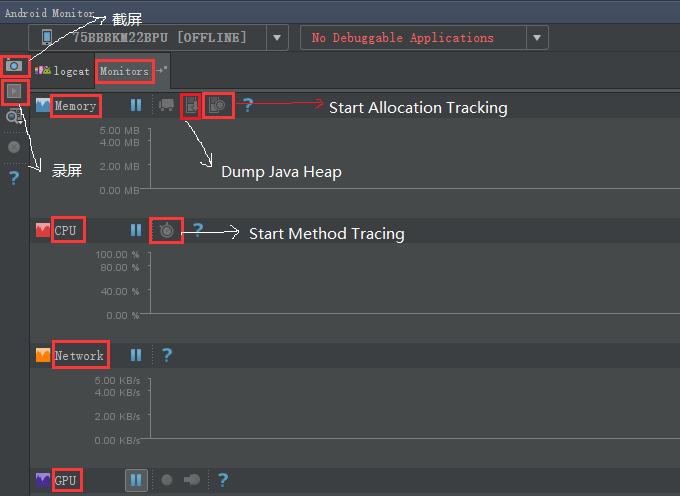Pause the Network monitor
Viewport: 680px width, 496px height.
136,355
